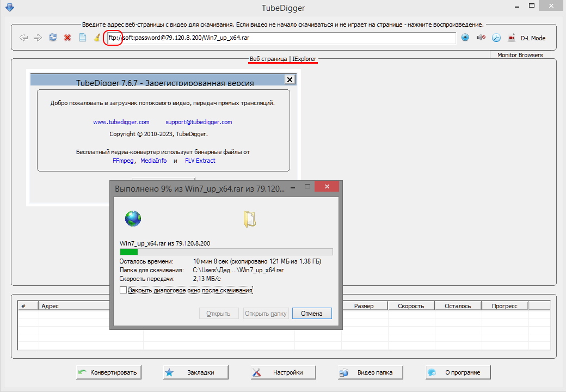Open the www.tubedigger.com link
Screen dimensions: 566x392
click(x=121, y=122)
